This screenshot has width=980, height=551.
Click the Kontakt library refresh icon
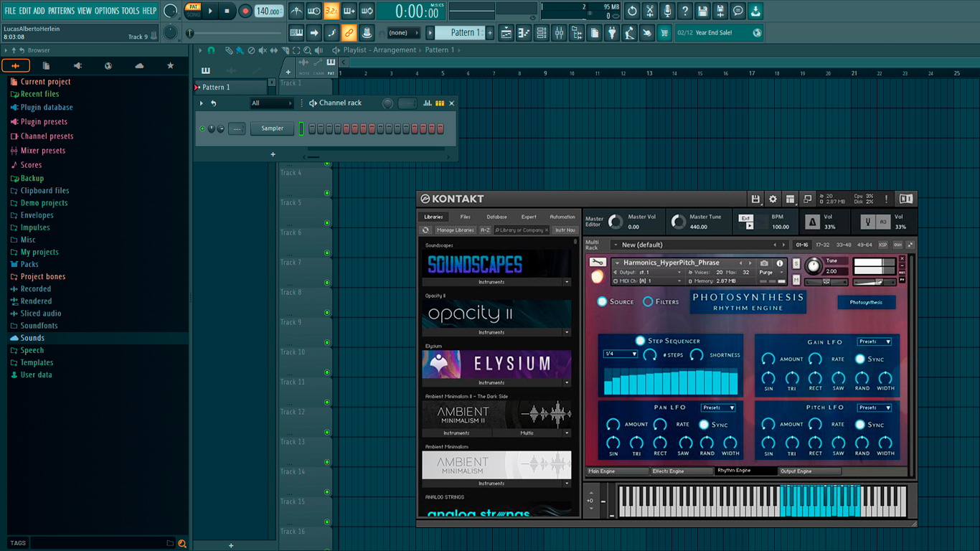[x=425, y=230]
